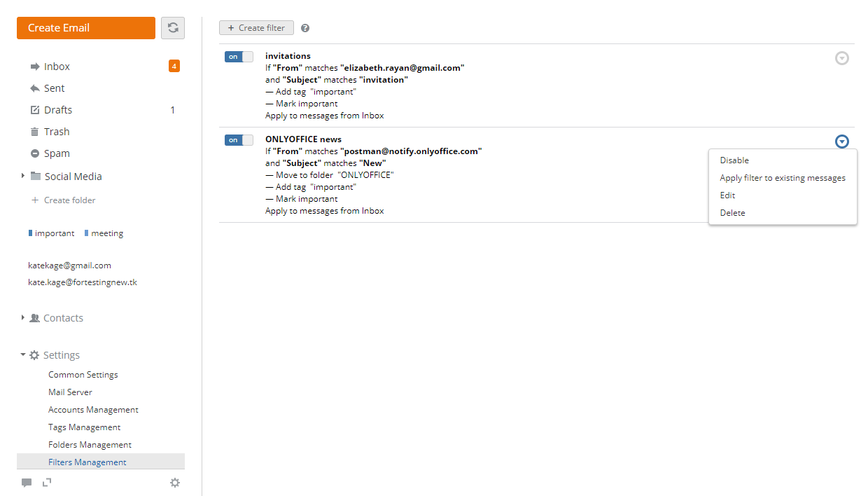The width and height of the screenshot is (868, 496).
Task: Open Folders Management settings
Action: point(90,444)
